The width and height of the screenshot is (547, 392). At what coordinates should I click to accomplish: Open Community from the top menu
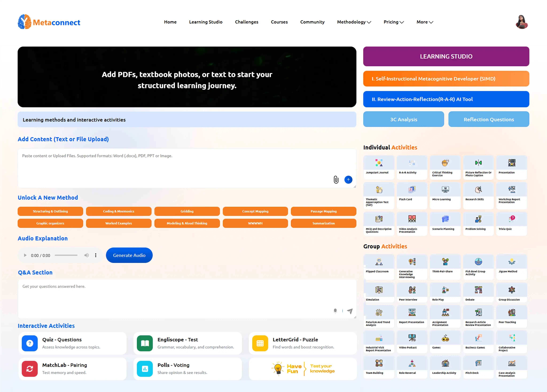tap(312, 22)
